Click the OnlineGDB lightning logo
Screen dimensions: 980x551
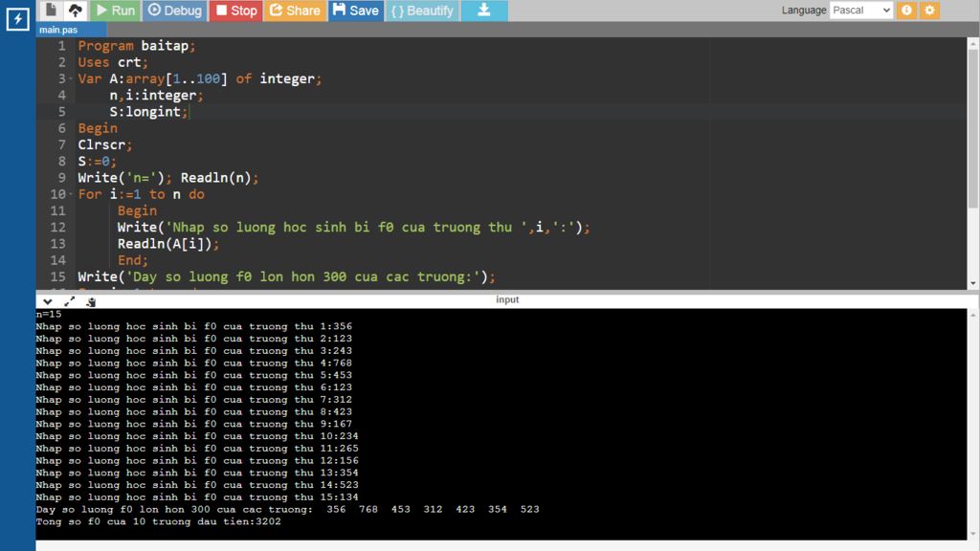17,19
